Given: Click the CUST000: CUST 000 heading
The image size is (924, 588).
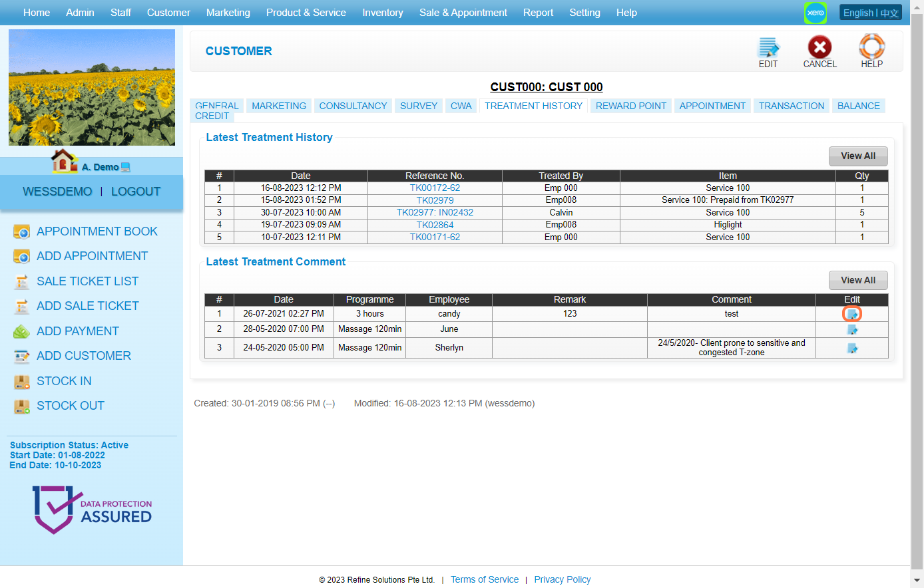Looking at the screenshot, I should pos(547,87).
